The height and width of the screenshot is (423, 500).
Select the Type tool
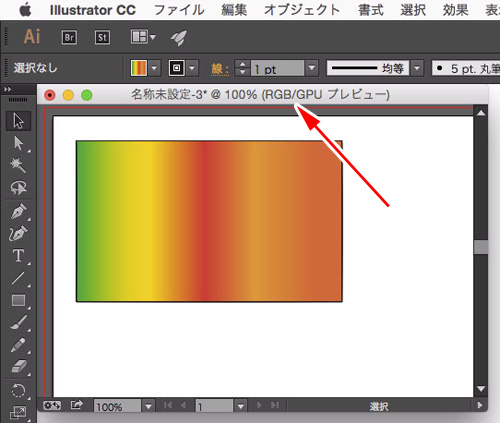coord(18,256)
